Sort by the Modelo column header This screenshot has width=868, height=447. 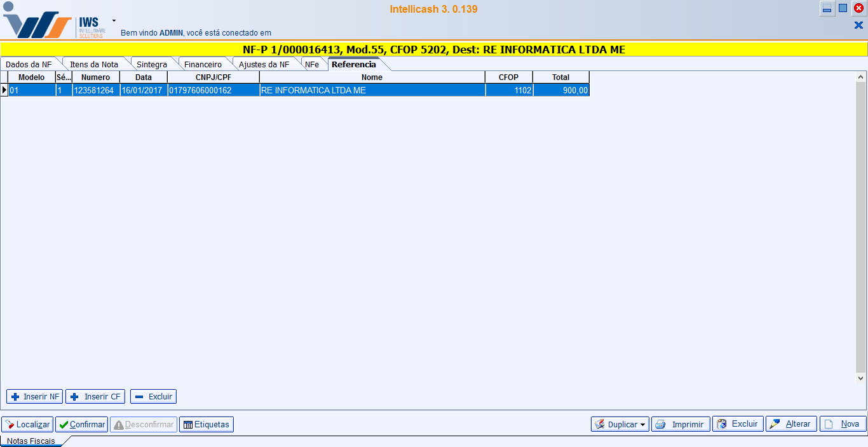point(32,77)
